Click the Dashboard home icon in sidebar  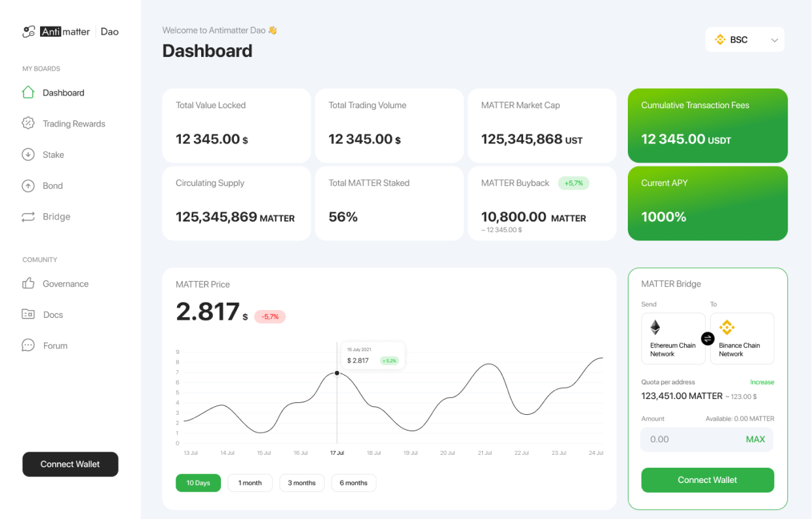28,92
